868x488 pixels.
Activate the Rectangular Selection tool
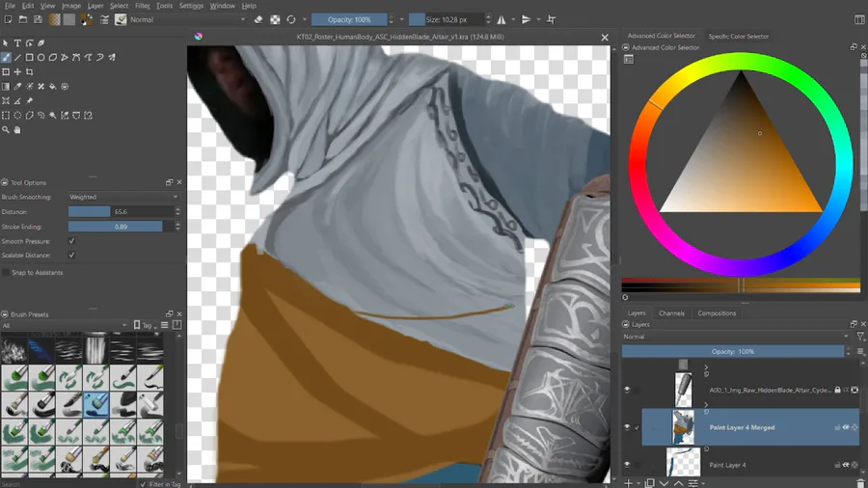tap(6, 115)
